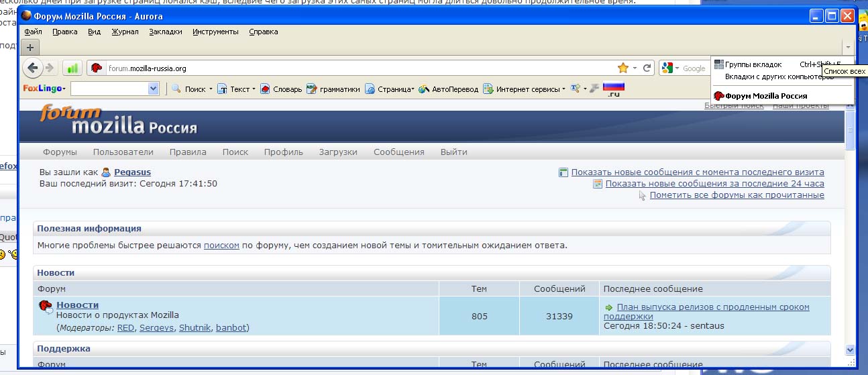This screenshot has width=868, height=375.
Task: Open moderator Sergeys profile
Action: pyautogui.click(x=156, y=327)
